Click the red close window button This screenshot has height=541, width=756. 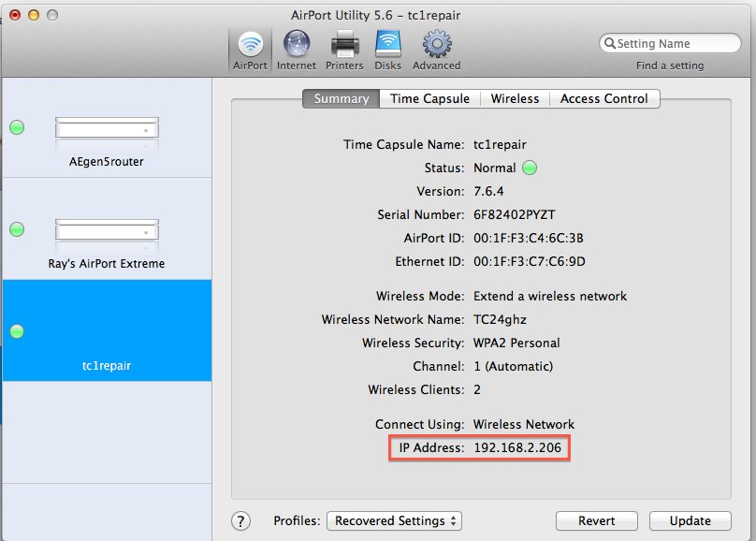click(x=15, y=15)
